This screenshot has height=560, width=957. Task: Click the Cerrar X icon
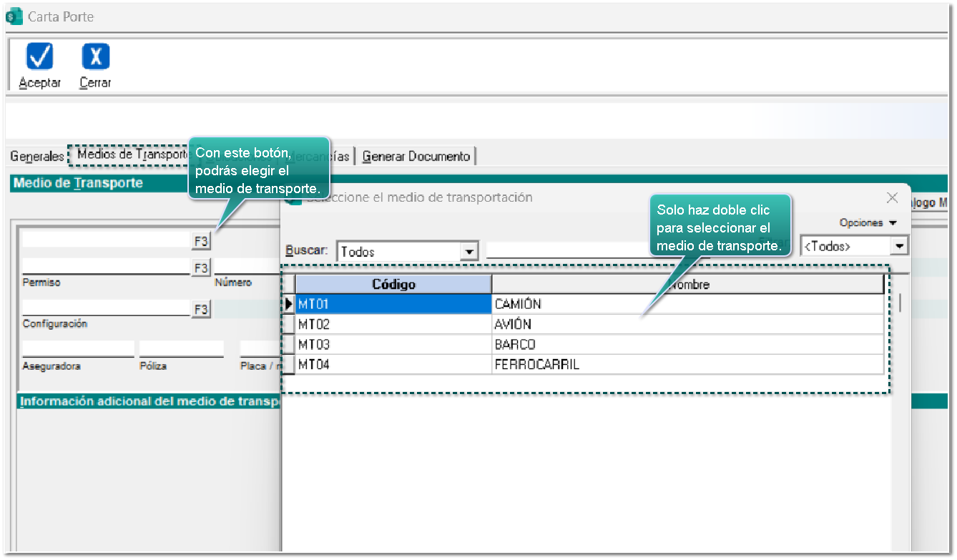(x=95, y=56)
